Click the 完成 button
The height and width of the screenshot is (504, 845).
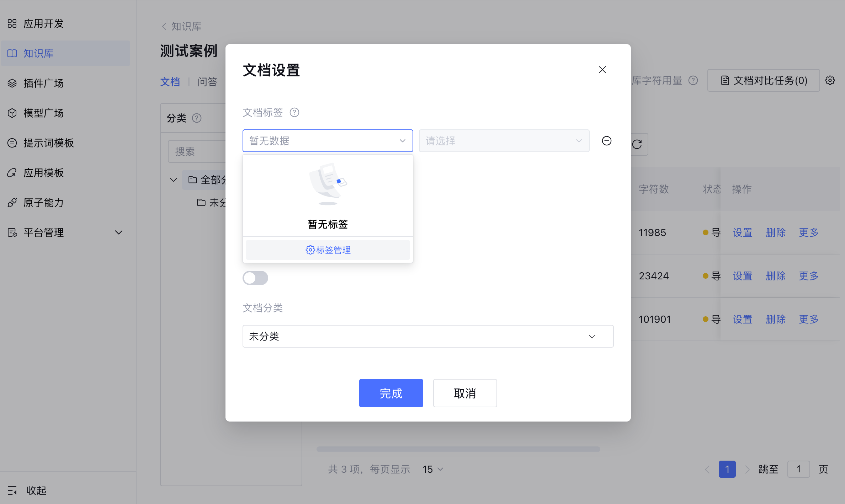coord(391,393)
